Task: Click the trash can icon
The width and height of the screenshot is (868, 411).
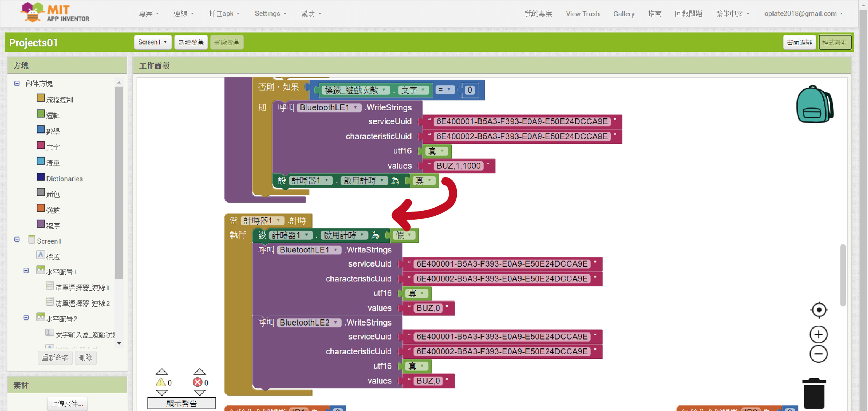Action: coord(814,393)
